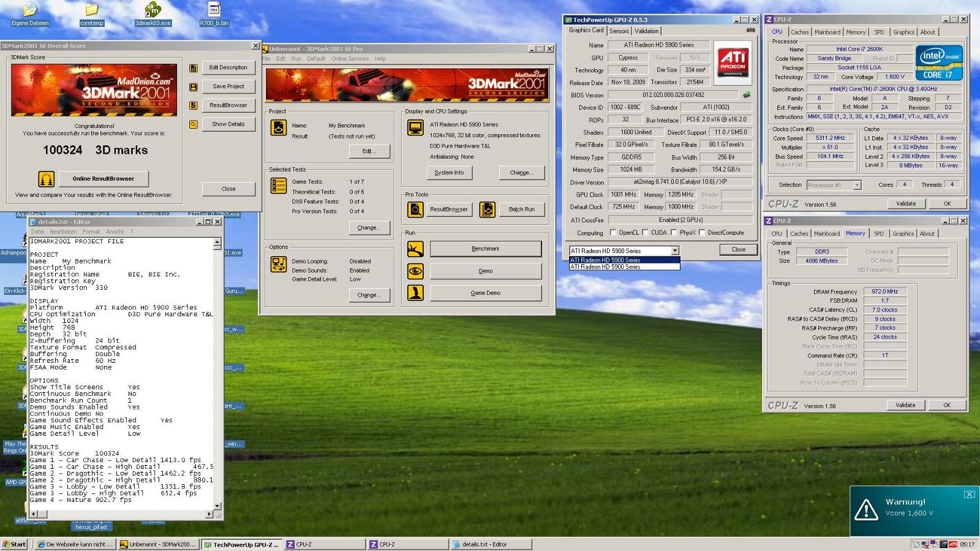Open the SPD tab in upper CPU-Z

pos(879,32)
